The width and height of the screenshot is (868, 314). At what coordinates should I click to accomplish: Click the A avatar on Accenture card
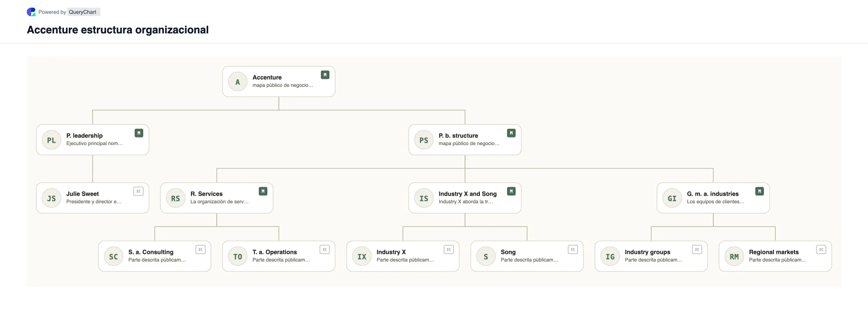(x=238, y=82)
